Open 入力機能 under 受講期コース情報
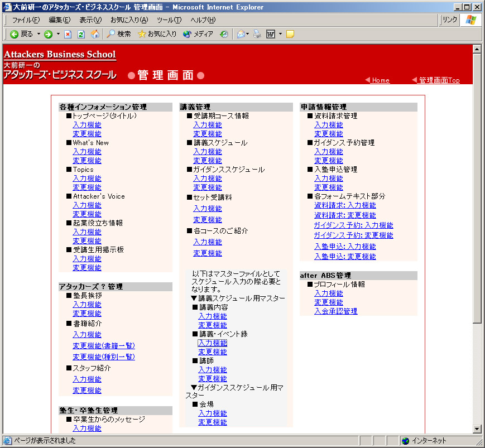This screenshot has width=485, height=448. pyautogui.click(x=208, y=125)
